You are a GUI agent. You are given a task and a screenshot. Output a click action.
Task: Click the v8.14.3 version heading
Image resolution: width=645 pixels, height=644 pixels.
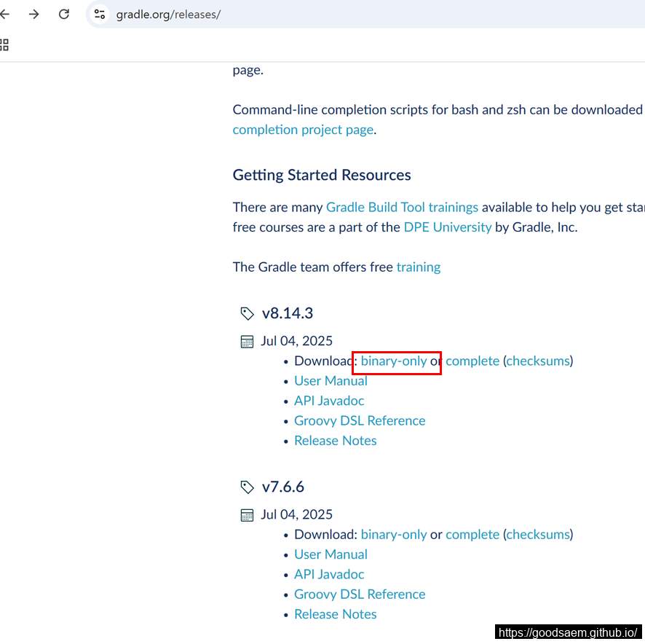287,314
